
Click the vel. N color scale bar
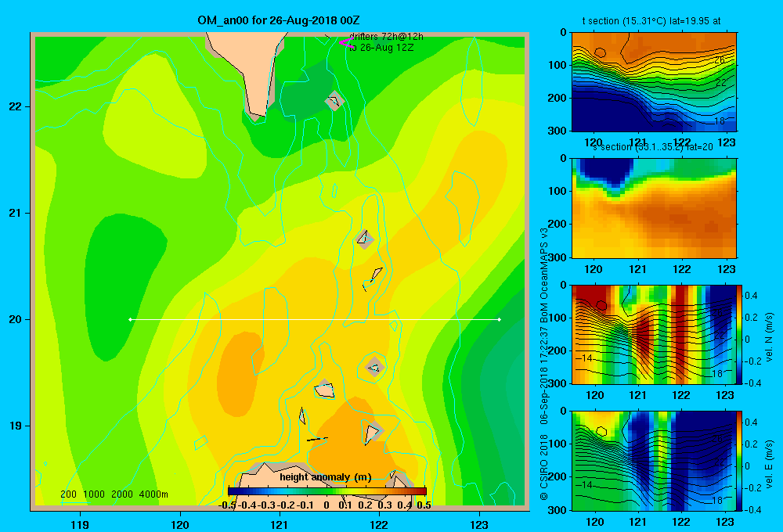739,334
